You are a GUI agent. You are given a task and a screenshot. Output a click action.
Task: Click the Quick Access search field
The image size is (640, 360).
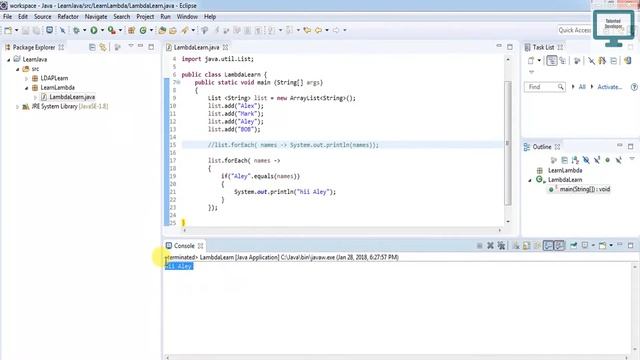(x=575, y=30)
